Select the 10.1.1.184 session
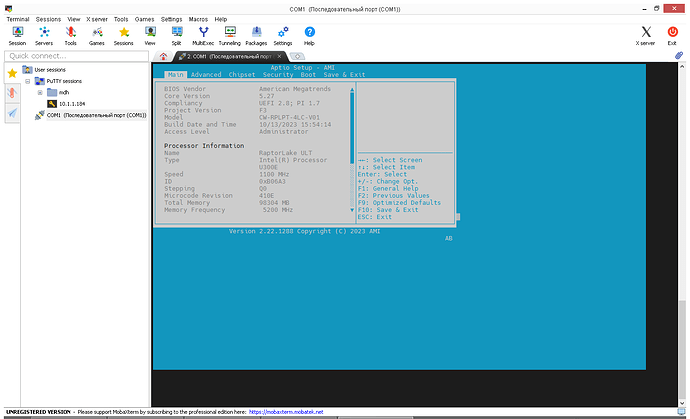 pyautogui.click(x=72, y=104)
